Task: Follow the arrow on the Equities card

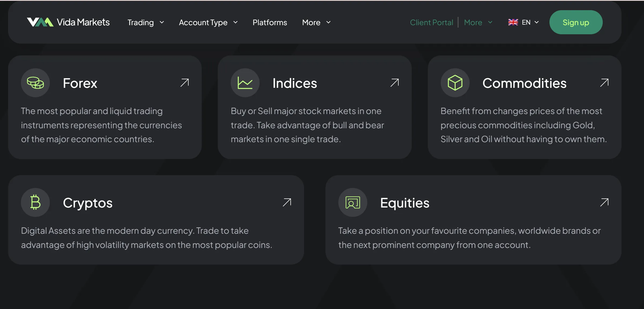Action: click(604, 202)
